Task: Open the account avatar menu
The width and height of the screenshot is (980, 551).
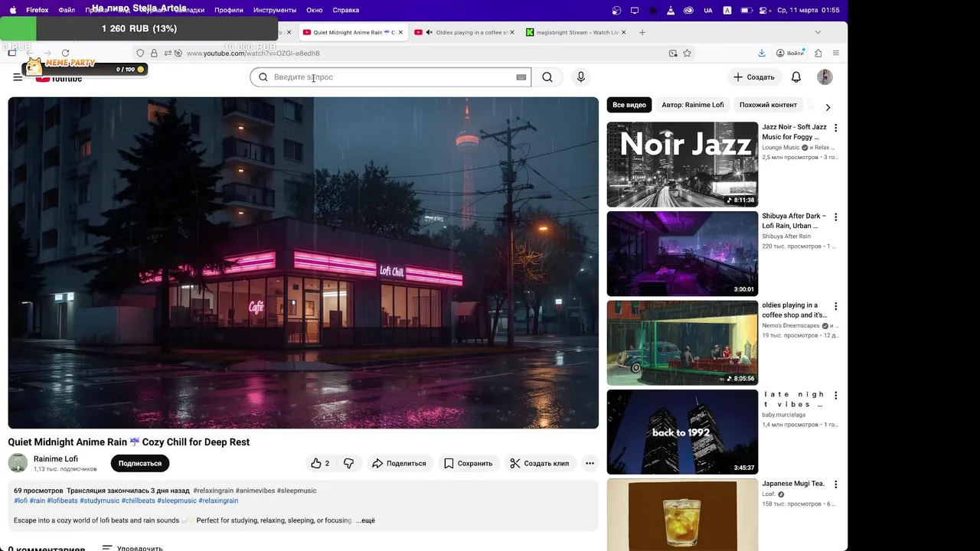Action: click(x=825, y=77)
